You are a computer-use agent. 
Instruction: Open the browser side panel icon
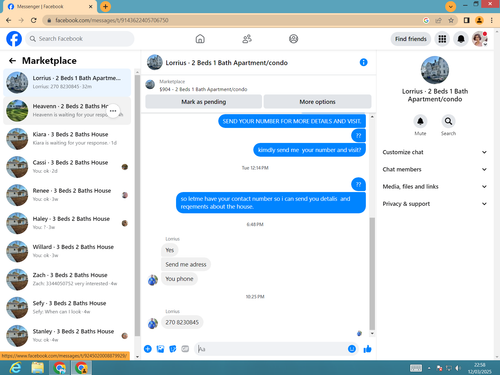(x=467, y=20)
